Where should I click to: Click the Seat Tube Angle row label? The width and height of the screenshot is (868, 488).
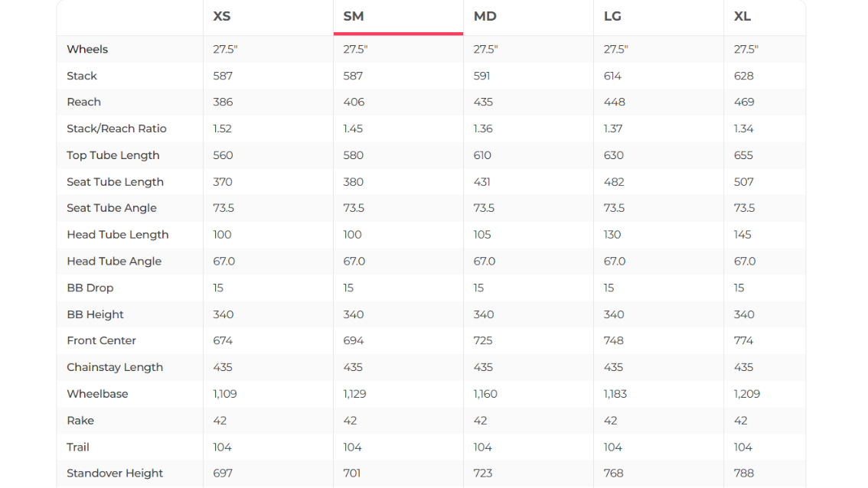click(x=112, y=208)
